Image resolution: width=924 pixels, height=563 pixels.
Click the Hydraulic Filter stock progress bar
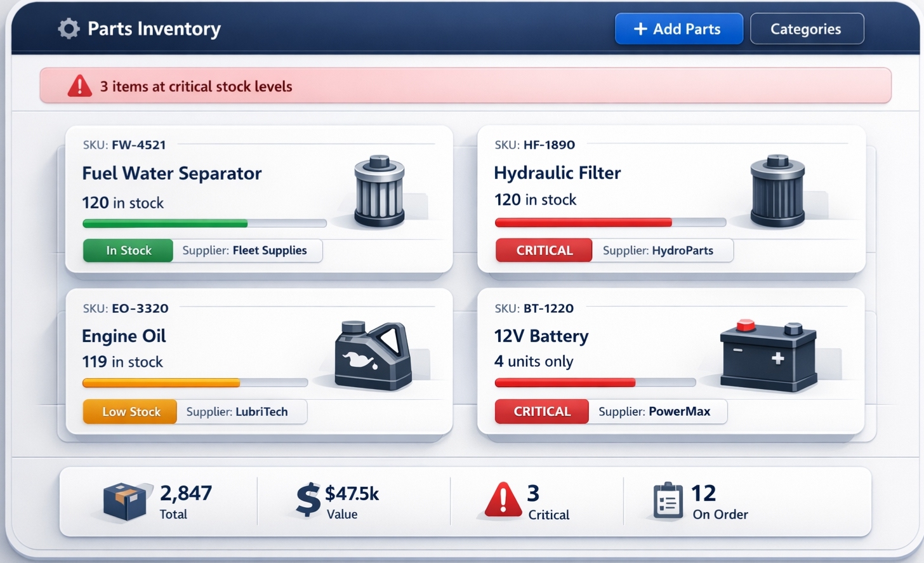pyautogui.click(x=610, y=222)
